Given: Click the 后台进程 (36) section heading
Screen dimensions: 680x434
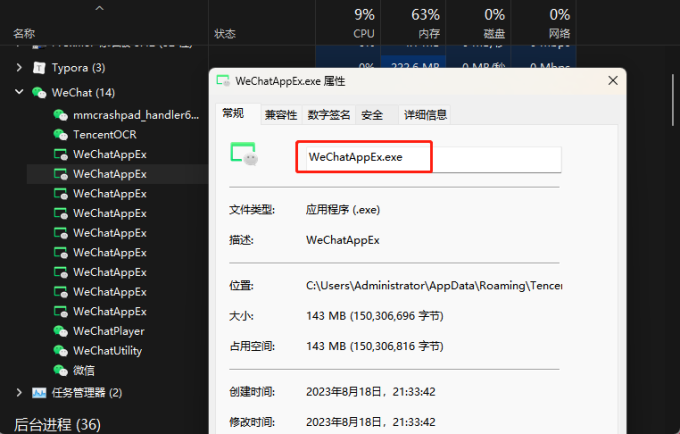Looking at the screenshot, I should pyautogui.click(x=57, y=424).
